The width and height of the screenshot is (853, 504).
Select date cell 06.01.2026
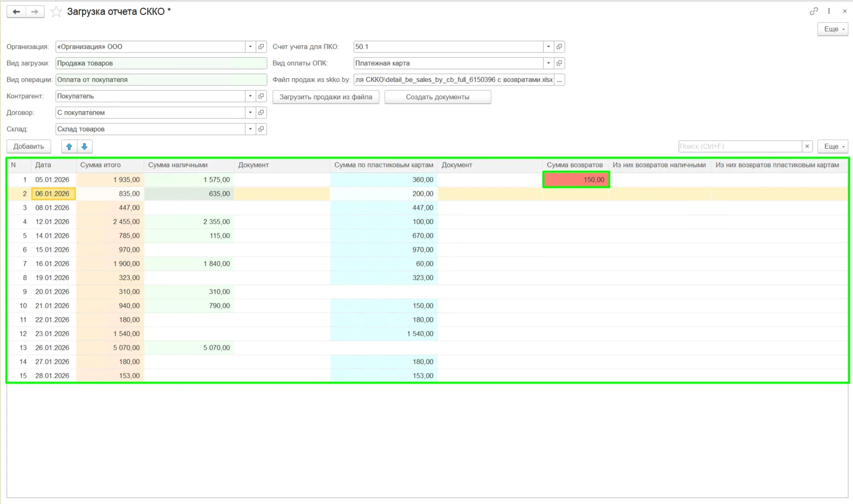point(54,194)
